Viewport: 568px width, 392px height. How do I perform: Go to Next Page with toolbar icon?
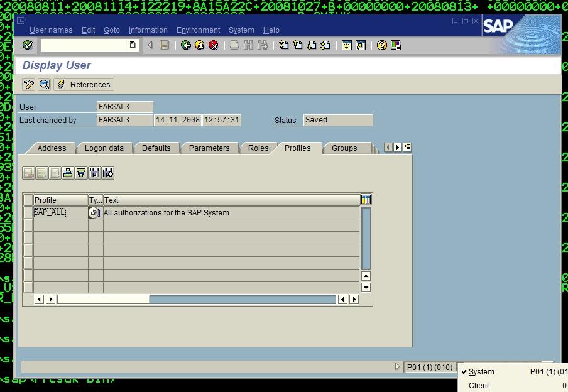click(312, 45)
